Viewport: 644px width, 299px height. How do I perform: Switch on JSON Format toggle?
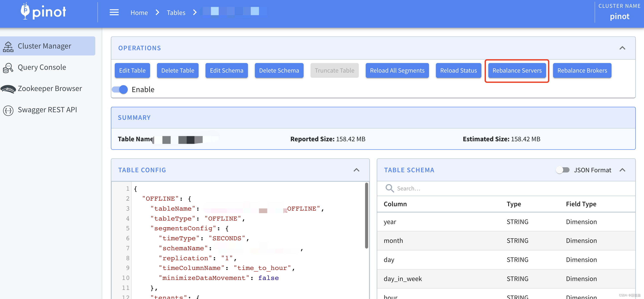[563, 170]
